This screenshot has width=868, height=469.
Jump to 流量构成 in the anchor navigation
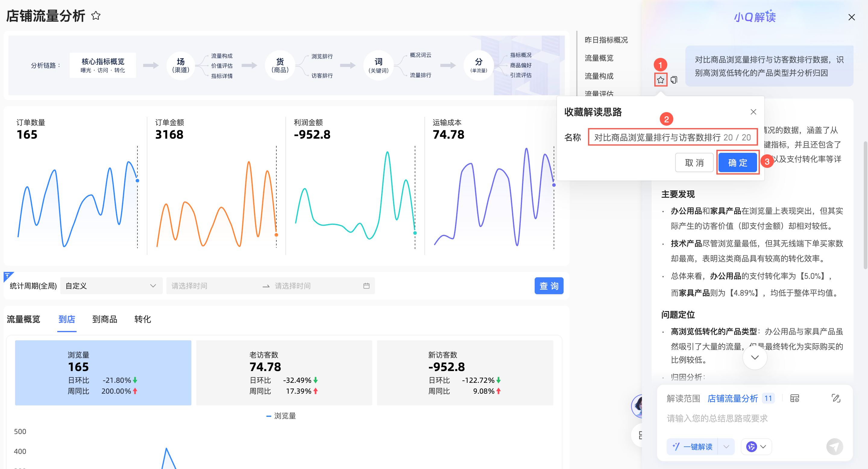pos(599,76)
